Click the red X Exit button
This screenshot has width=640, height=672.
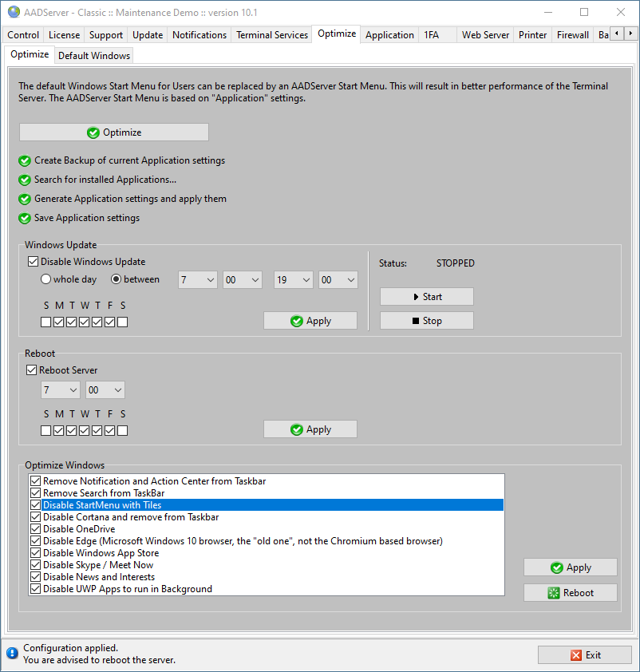[x=585, y=655]
